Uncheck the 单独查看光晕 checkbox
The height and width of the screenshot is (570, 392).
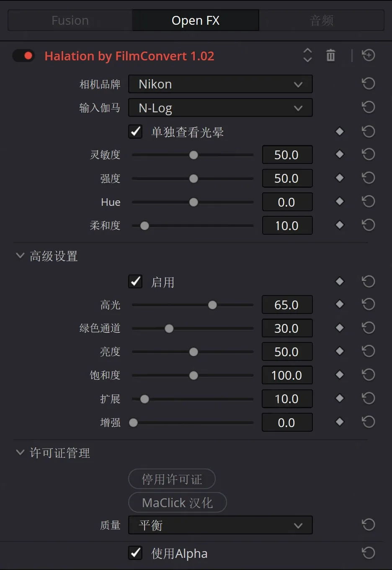tap(136, 132)
